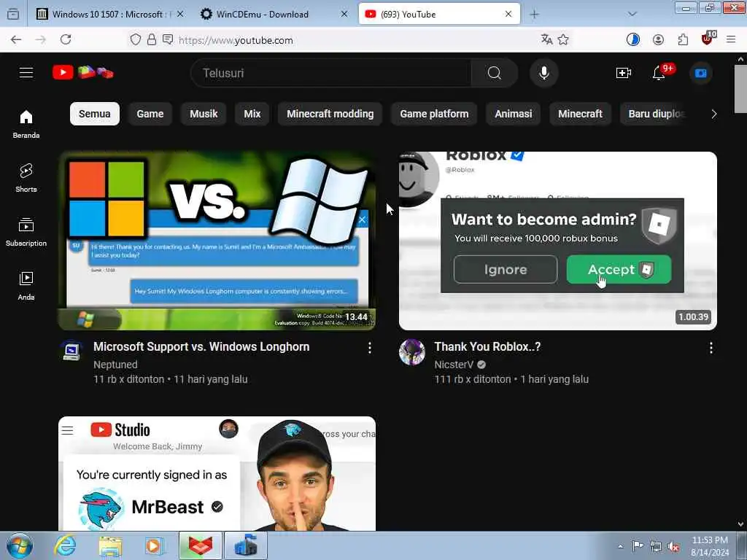This screenshot has height=560, width=747.
Task: Open the taskbar clock showing 11:53 PM
Action: click(710, 545)
